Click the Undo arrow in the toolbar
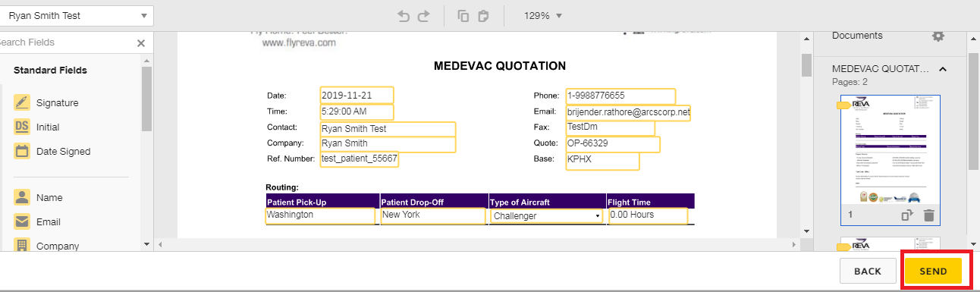 404,15
